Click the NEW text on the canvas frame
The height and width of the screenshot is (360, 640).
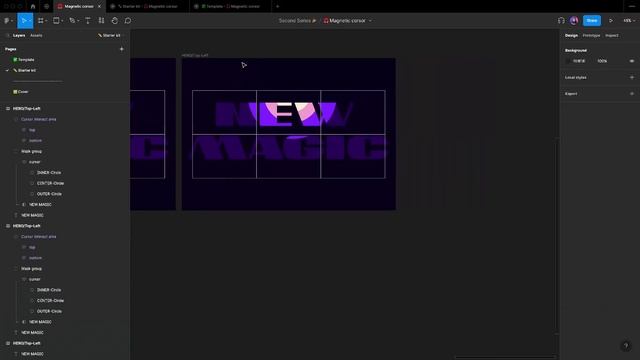point(283,114)
